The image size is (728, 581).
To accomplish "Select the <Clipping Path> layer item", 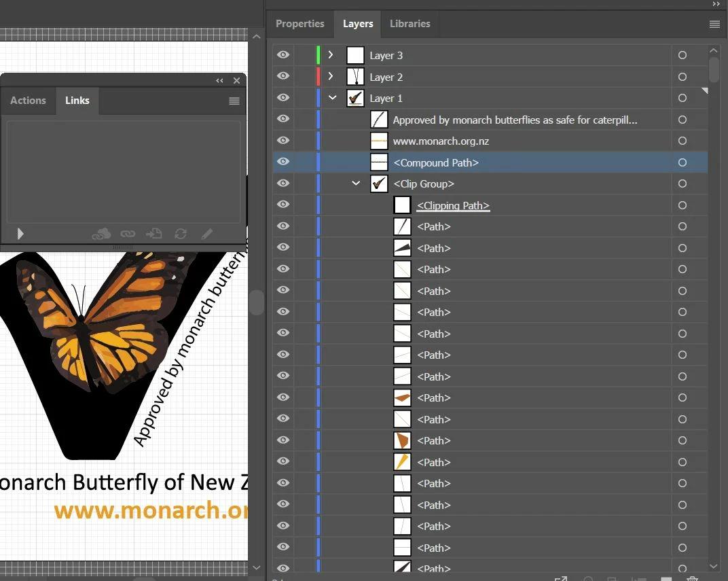I will [x=453, y=206].
